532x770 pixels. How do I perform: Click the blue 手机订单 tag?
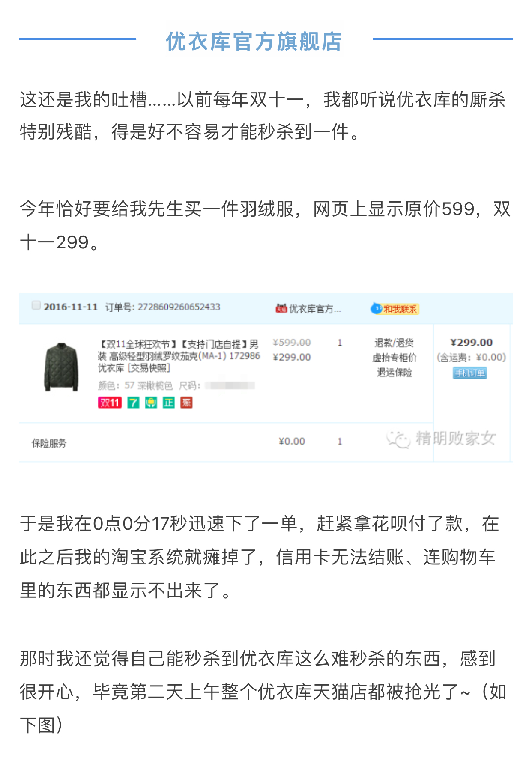tap(470, 373)
